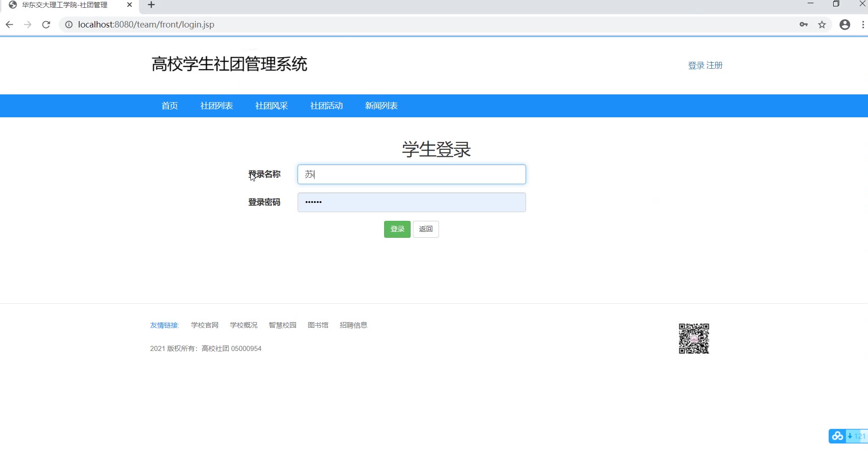Open the 图书馆 footer link
Image resolution: width=868 pixels, height=460 pixels.
pos(318,325)
